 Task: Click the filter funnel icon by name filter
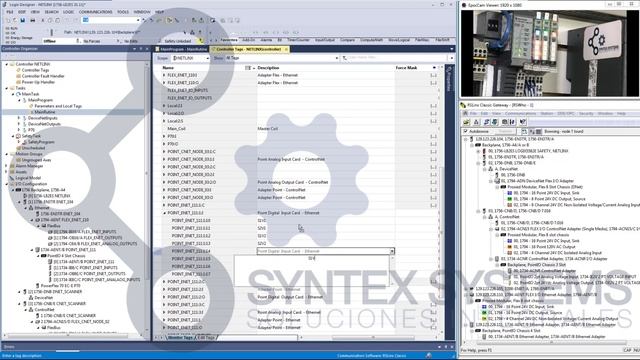coord(344,58)
